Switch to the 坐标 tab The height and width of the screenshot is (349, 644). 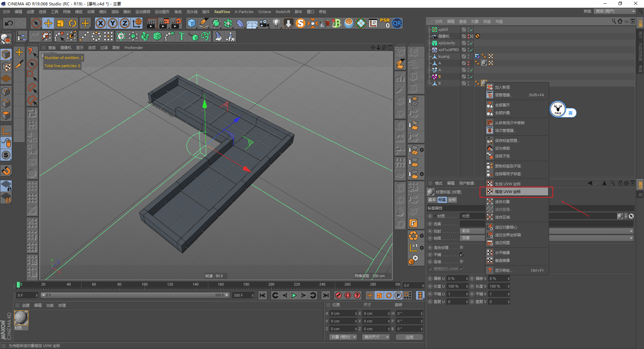(452, 200)
